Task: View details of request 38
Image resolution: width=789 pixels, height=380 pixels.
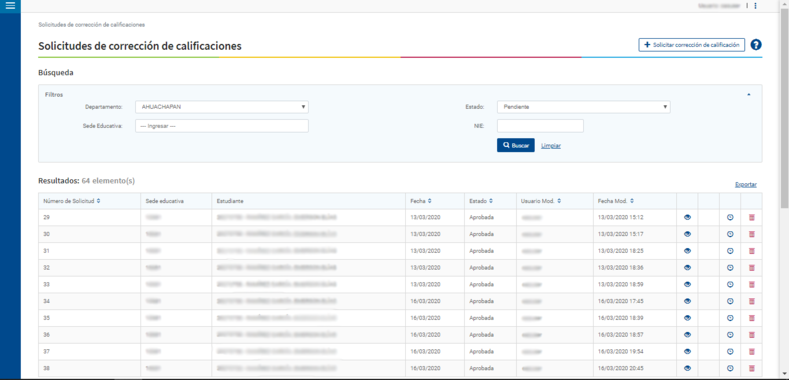Action: (687, 368)
